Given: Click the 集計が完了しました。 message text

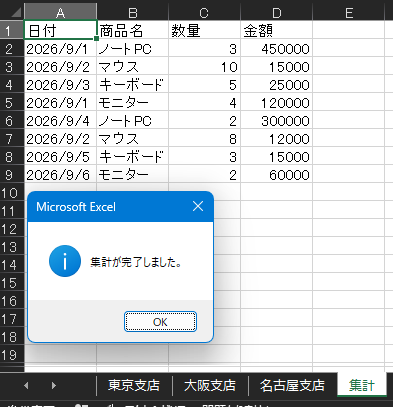Looking at the screenshot, I should [136, 262].
